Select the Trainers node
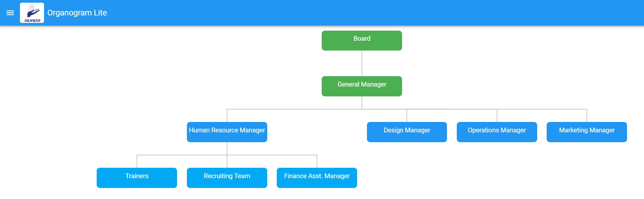The height and width of the screenshot is (199, 644). [x=137, y=178]
